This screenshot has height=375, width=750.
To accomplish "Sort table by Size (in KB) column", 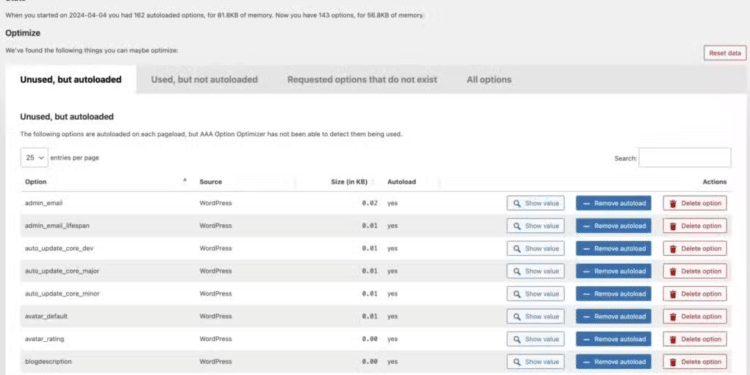I will pyautogui.click(x=349, y=182).
